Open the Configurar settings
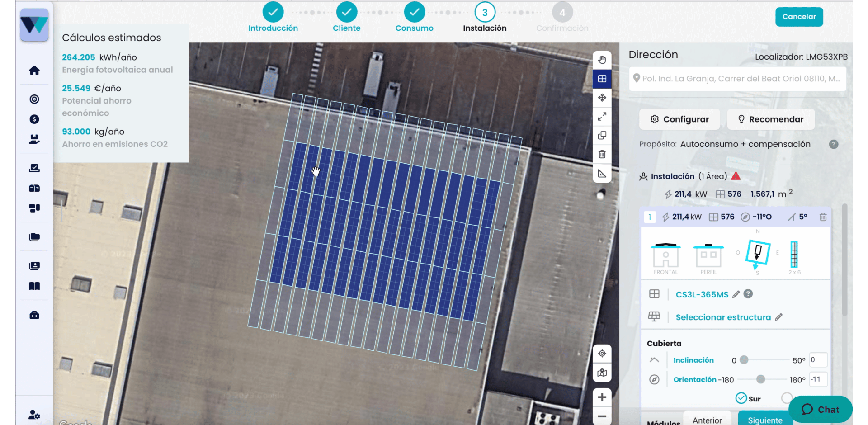 [679, 119]
